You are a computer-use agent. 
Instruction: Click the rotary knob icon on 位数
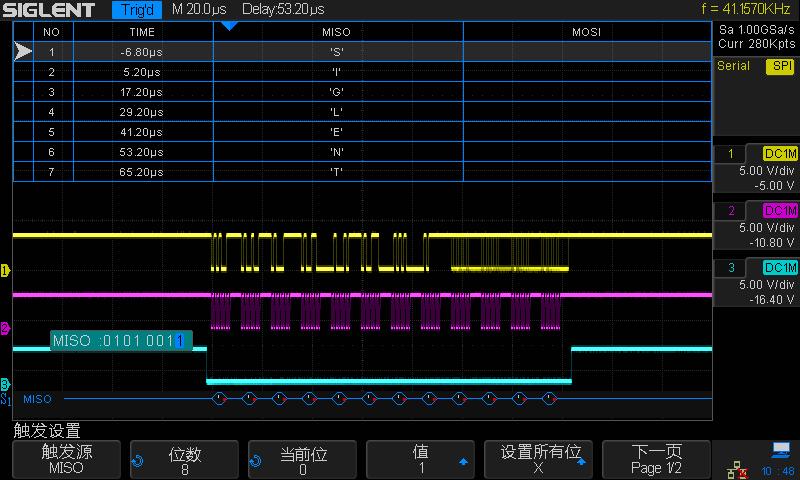click(x=138, y=461)
